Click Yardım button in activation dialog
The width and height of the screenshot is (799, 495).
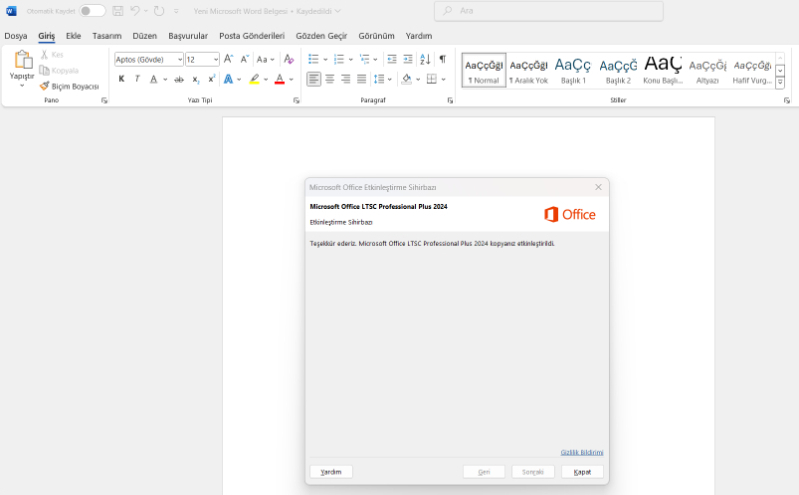331,472
